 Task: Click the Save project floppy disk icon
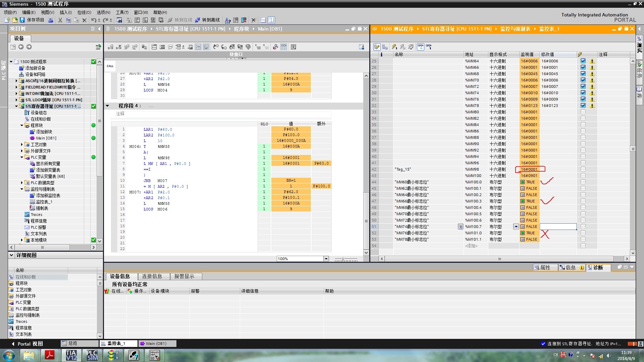[22, 20]
